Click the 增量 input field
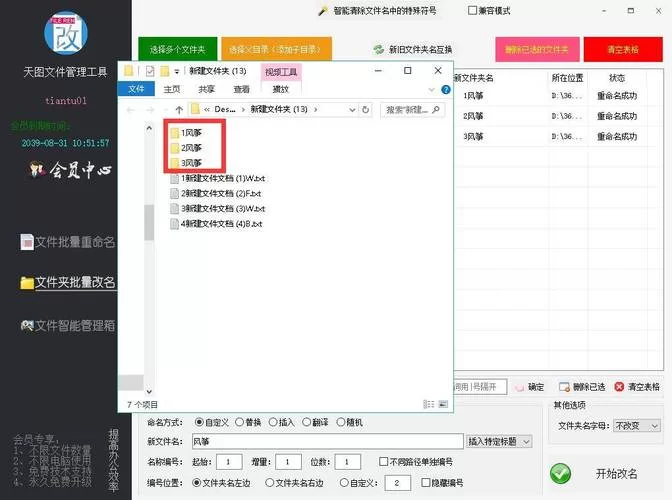Image resolution: width=672 pixels, height=500 pixels. tap(288, 462)
